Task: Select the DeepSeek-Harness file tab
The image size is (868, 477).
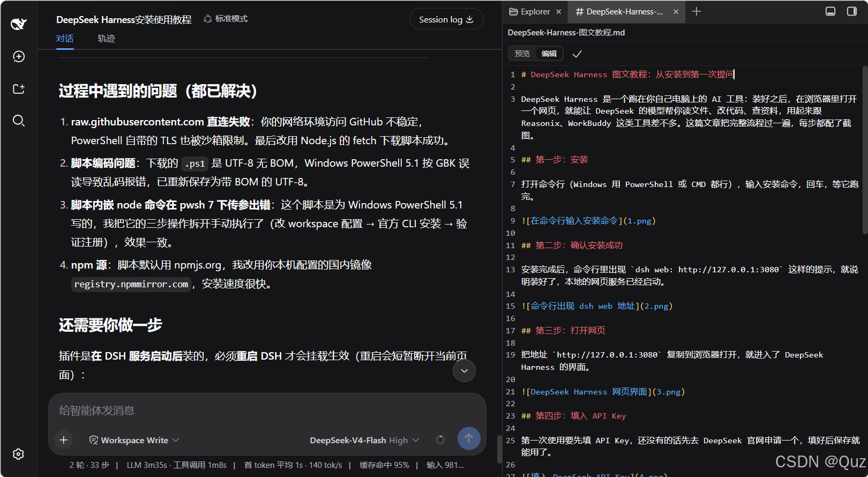Action: (x=619, y=12)
